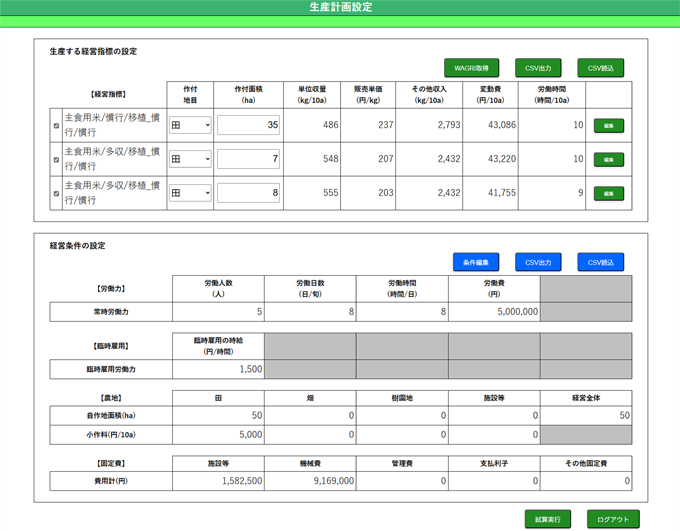Click the WAGRI取得 button

tap(471, 68)
